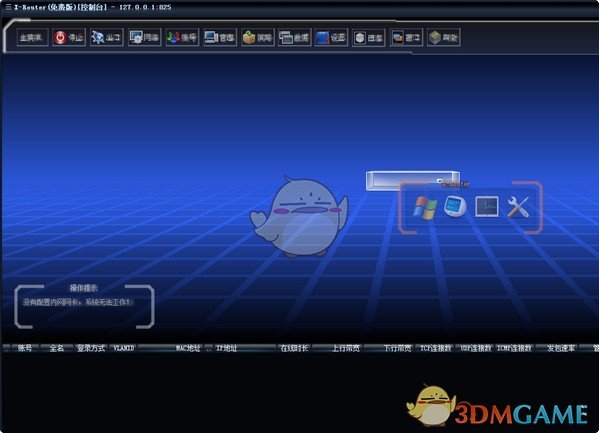Click the VLANID column header
This screenshot has height=433, width=599.
click(124, 348)
